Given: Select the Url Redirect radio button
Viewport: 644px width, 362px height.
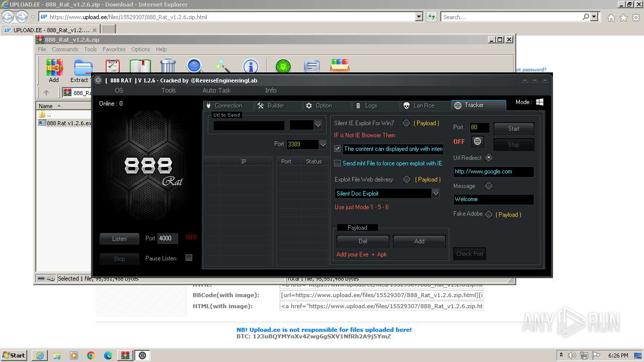Looking at the screenshot, I should click(x=489, y=157).
